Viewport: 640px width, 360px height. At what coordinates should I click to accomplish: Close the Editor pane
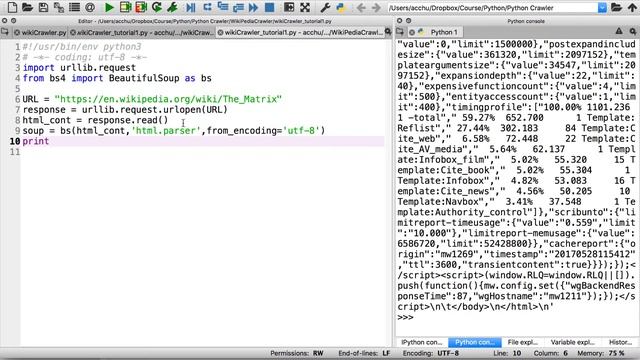click(4, 20)
